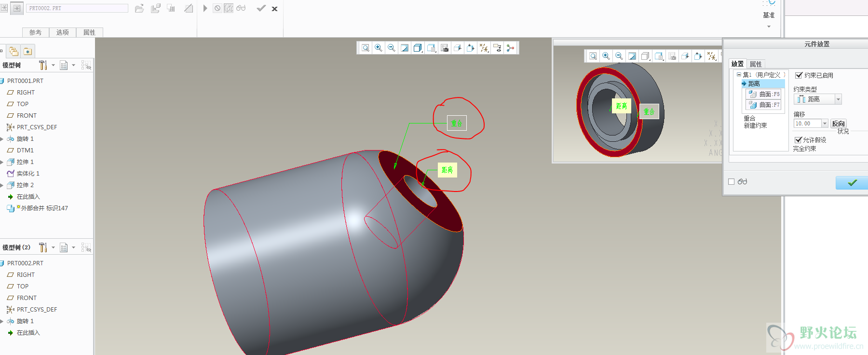Click Refit icon in component window toolbar

593,56
